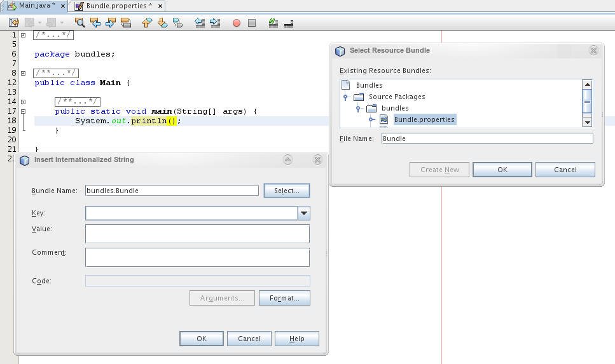Click the disabled Forward navigation icon

(x=51, y=23)
